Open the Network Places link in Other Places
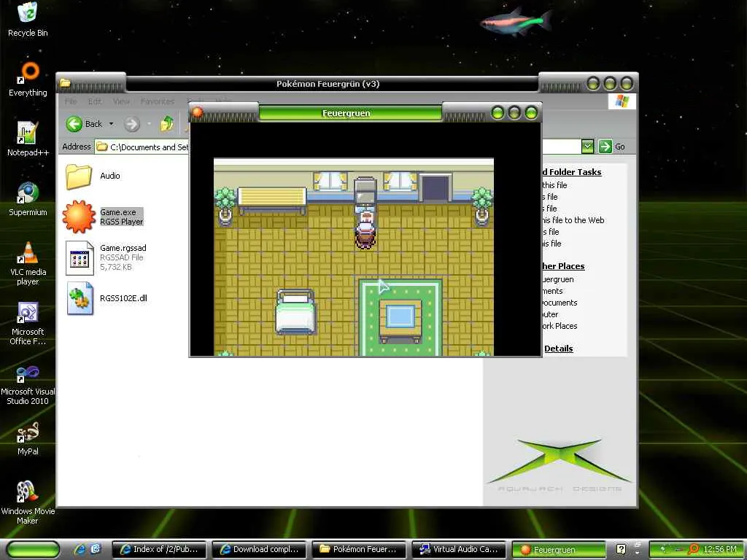Screen dimensions: 747x560 click(560, 326)
